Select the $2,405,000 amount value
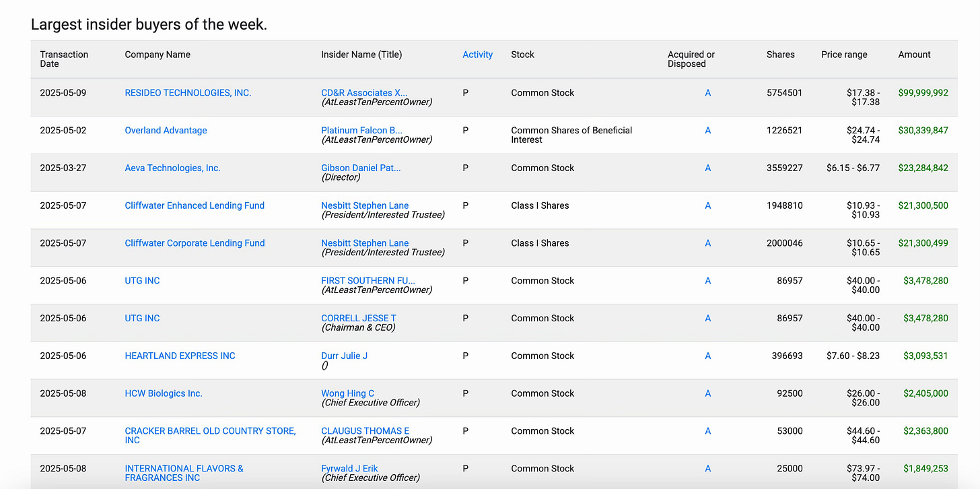The width and height of the screenshot is (980, 489). [x=925, y=393]
